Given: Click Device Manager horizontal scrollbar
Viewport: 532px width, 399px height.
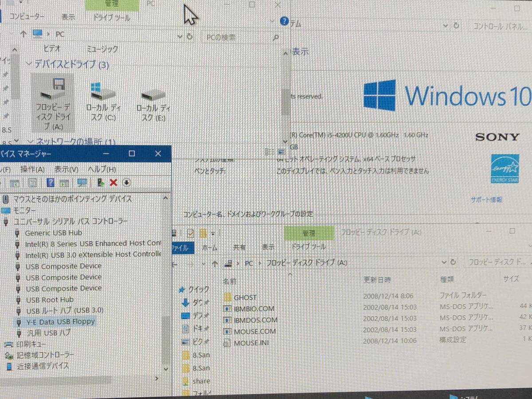Looking at the screenshot, I should (x=55, y=379).
